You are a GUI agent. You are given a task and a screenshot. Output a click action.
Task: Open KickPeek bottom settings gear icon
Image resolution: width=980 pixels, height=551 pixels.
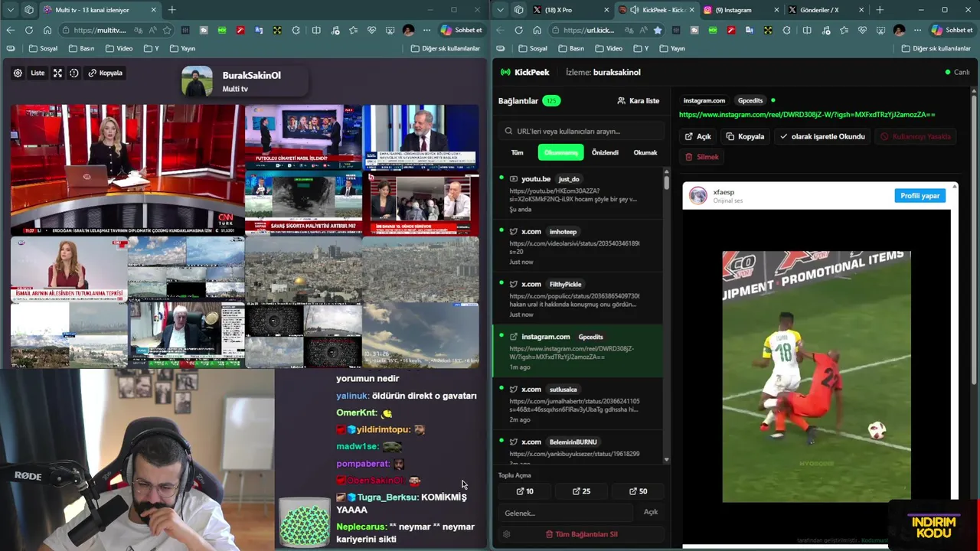click(x=506, y=534)
